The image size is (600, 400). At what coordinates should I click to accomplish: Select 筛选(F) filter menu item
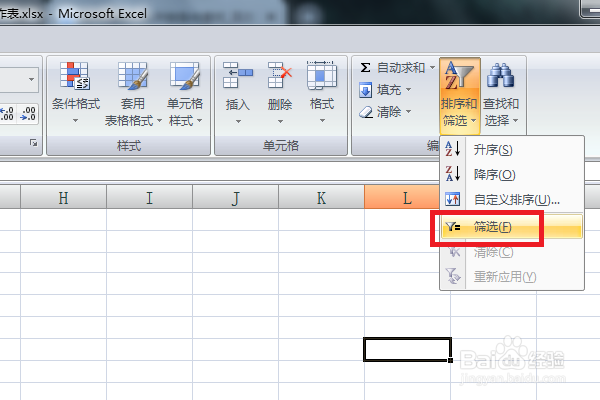pyautogui.click(x=512, y=227)
